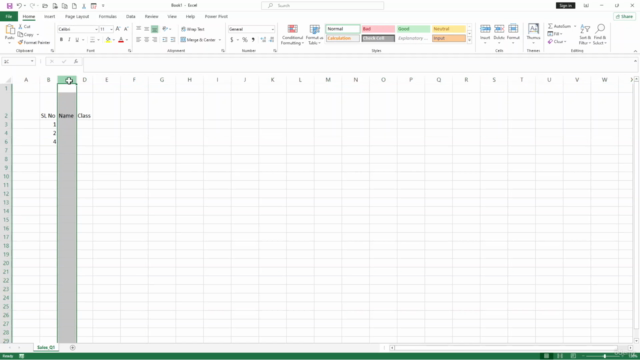
Task: Switch to Page Layout view in status bar
Action: tap(560, 356)
